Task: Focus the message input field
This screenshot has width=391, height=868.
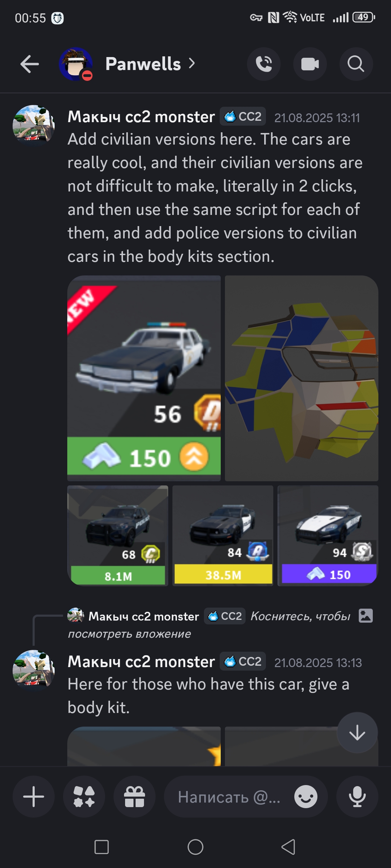Action: [x=229, y=797]
